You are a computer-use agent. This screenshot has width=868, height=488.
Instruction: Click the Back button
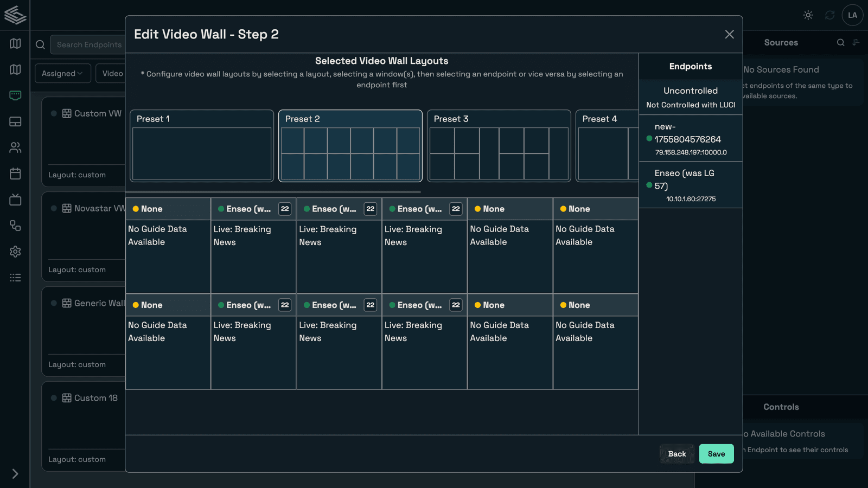676,454
